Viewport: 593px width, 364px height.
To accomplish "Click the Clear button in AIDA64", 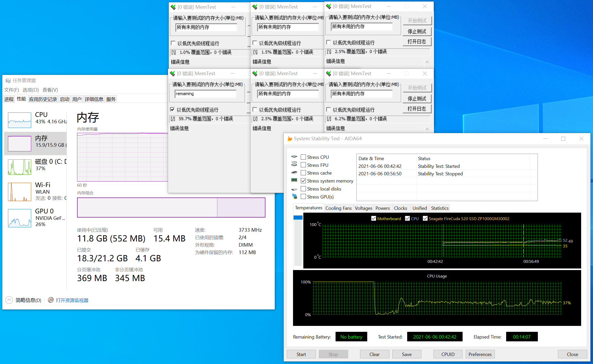I will click(374, 354).
